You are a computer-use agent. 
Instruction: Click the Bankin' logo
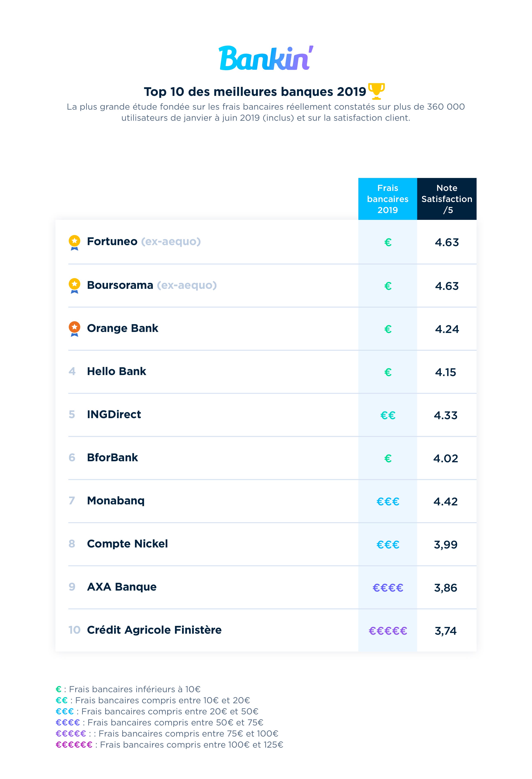click(x=266, y=58)
